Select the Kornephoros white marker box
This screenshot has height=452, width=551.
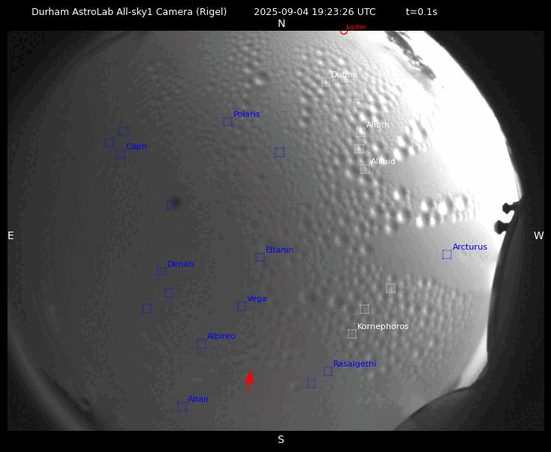[352, 334]
